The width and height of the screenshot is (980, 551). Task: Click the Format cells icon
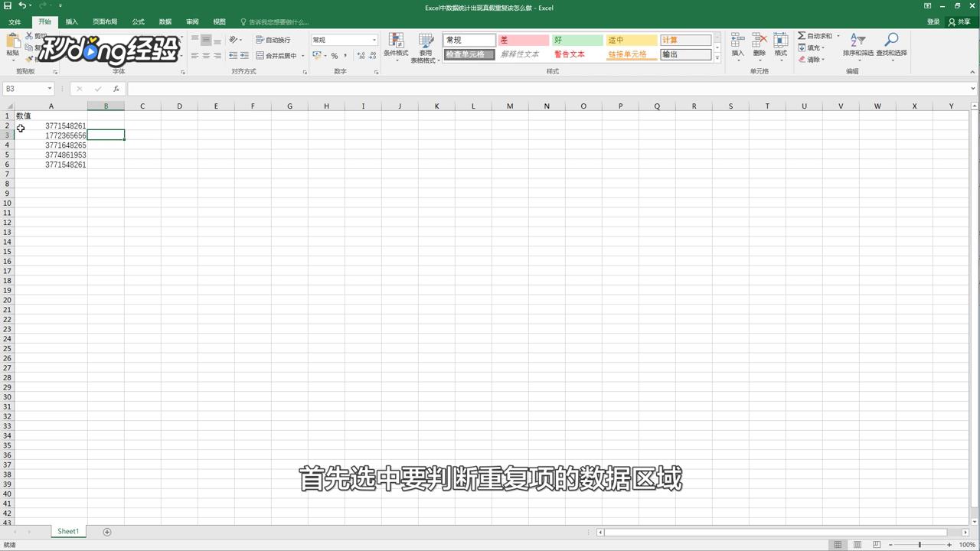780,41
